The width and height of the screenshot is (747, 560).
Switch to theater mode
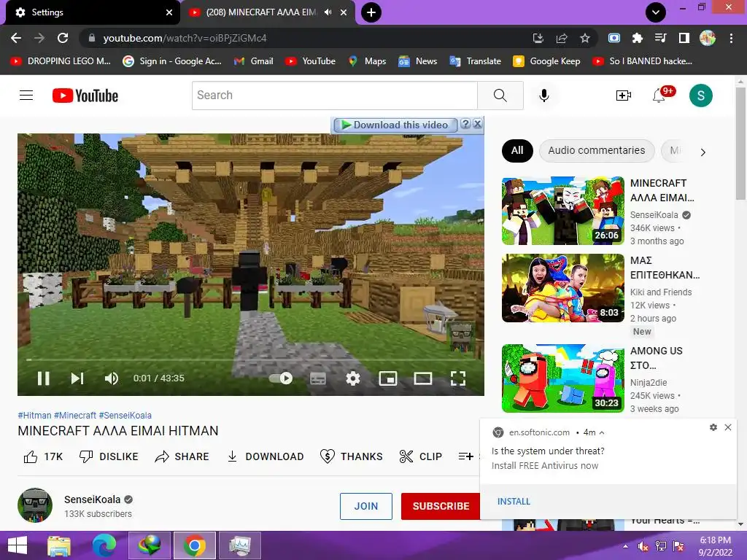click(x=422, y=378)
